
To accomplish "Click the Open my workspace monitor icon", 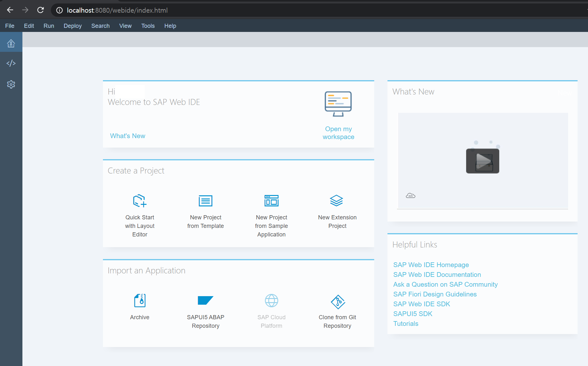I will [338, 104].
